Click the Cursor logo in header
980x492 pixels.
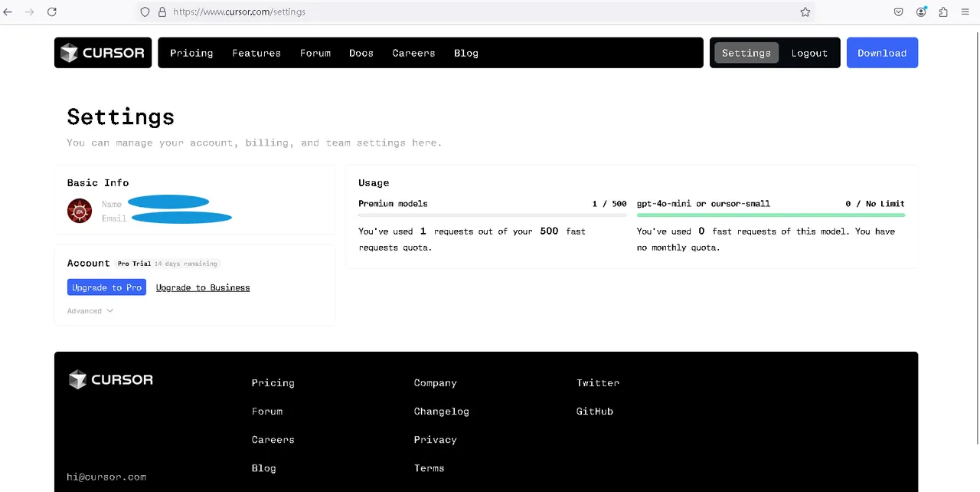pyautogui.click(x=103, y=53)
